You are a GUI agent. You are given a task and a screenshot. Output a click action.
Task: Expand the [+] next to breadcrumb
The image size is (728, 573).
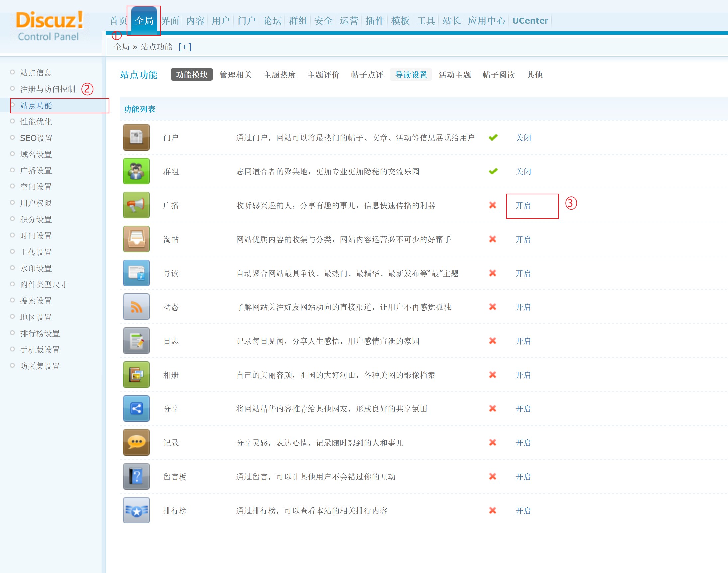click(184, 47)
